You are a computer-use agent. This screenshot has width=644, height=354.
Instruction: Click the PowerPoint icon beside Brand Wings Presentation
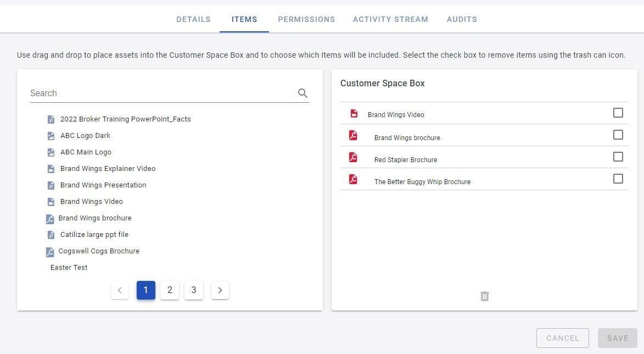click(51, 185)
